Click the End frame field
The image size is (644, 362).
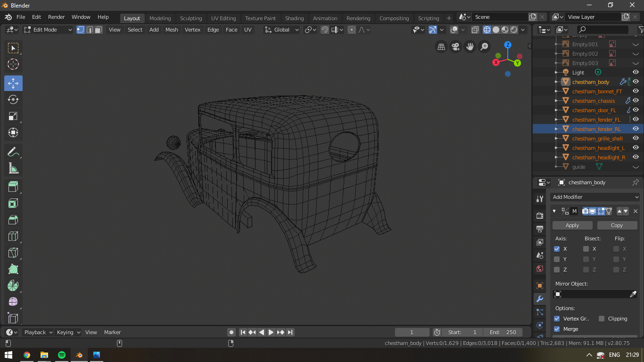click(x=503, y=332)
